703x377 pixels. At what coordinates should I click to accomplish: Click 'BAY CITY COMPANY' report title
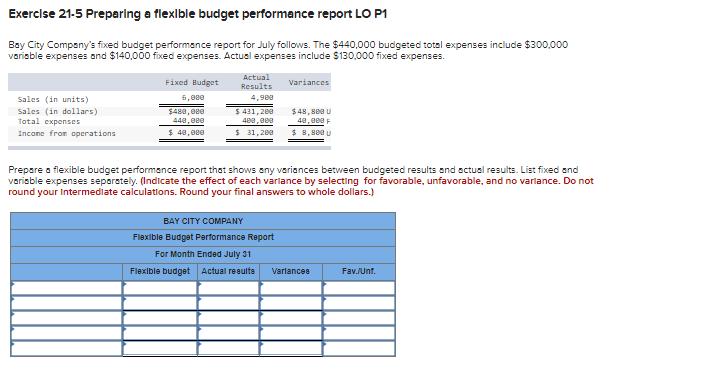(203, 221)
